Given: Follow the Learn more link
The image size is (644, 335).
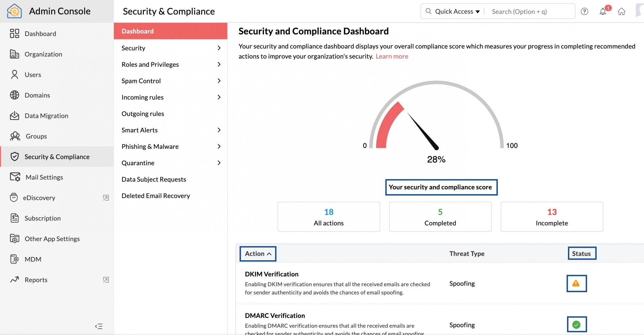Looking at the screenshot, I should point(392,56).
